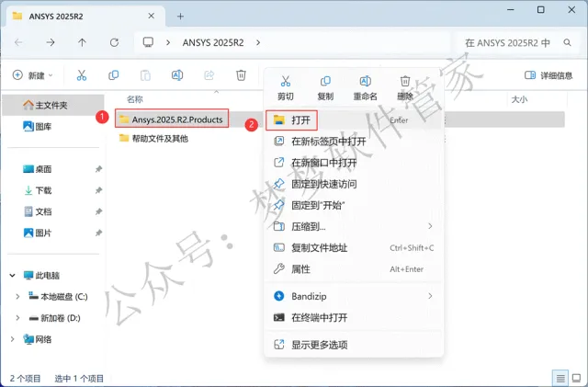Open 主文件夹 in the sidebar
588x387 pixels.
(53, 105)
